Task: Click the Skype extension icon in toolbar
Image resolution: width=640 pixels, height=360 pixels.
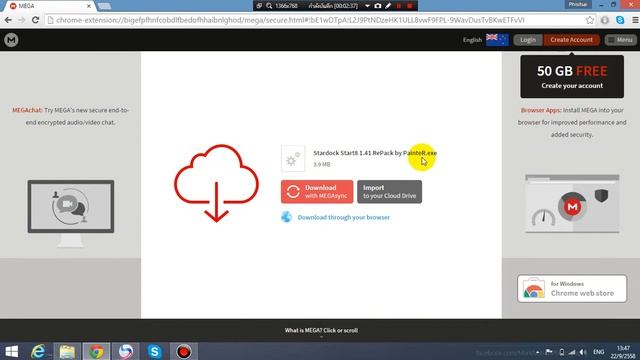Action: [620, 20]
